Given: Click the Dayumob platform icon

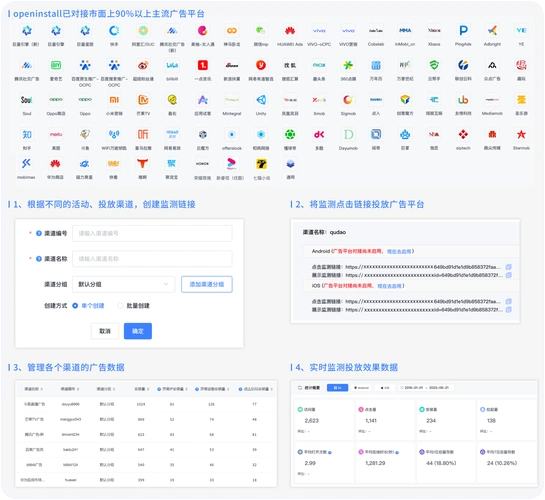Looking at the screenshot, I should (x=348, y=134).
